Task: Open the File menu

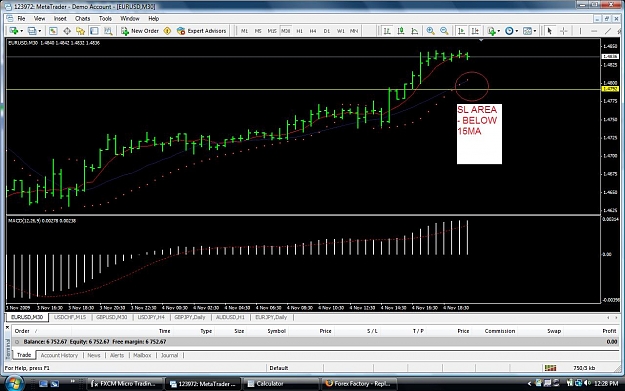Action: coord(21,18)
